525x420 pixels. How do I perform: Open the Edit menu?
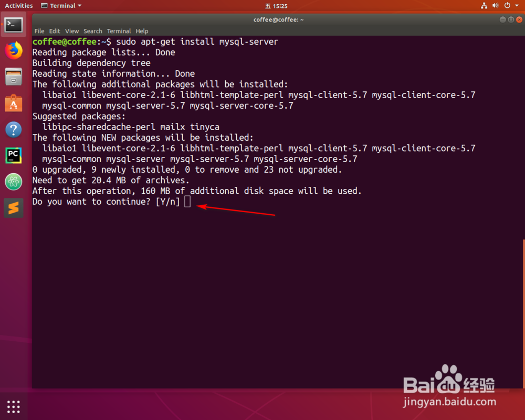point(55,31)
